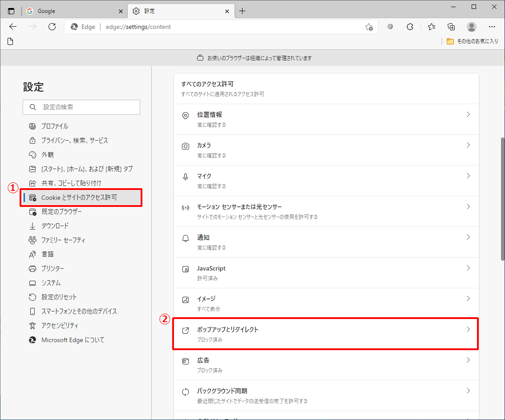This screenshot has height=420, width=505.
Task: Open the Edge menu ellipsis
Action: click(492, 27)
